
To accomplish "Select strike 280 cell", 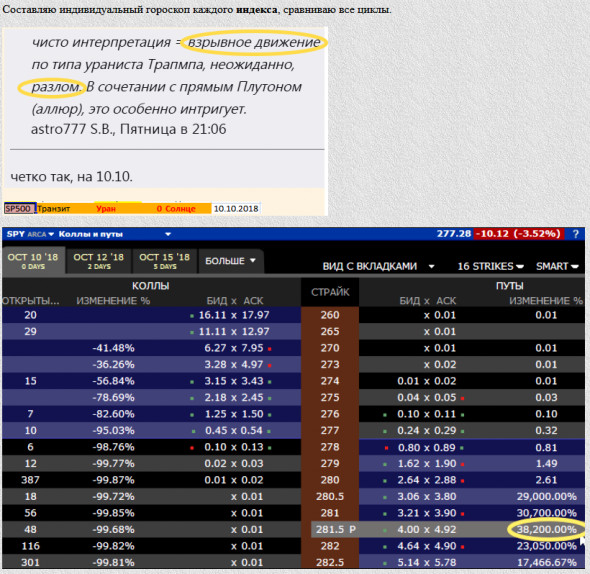I will click(x=330, y=480).
